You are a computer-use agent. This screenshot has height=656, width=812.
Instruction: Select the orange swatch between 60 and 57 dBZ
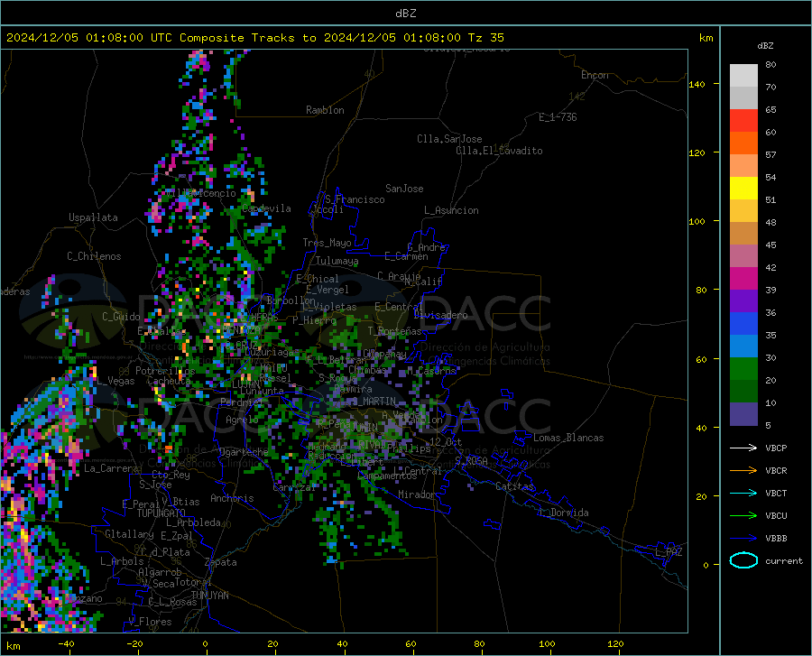(x=743, y=143)
